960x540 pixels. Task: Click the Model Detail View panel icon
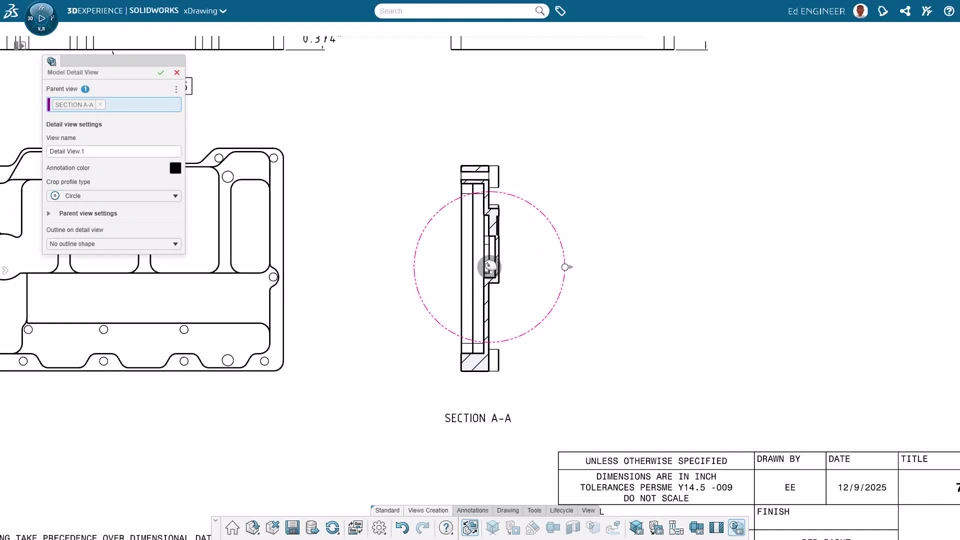point(51,61)
